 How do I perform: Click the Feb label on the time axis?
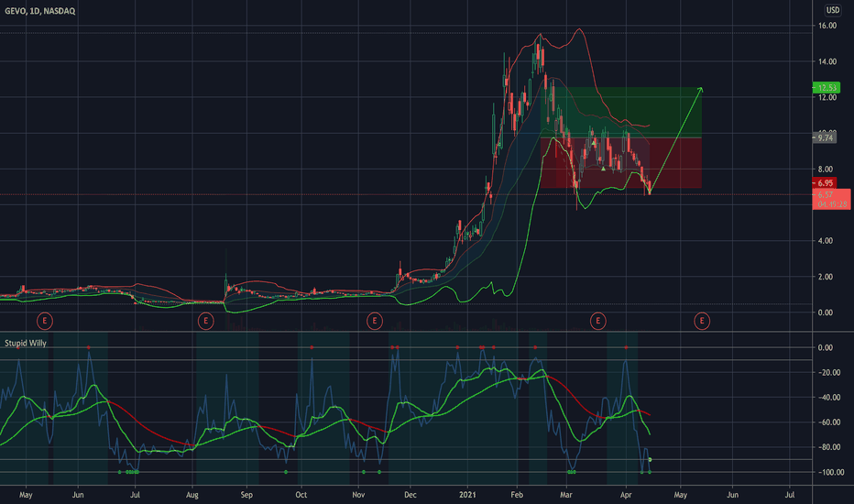(516, 495)
